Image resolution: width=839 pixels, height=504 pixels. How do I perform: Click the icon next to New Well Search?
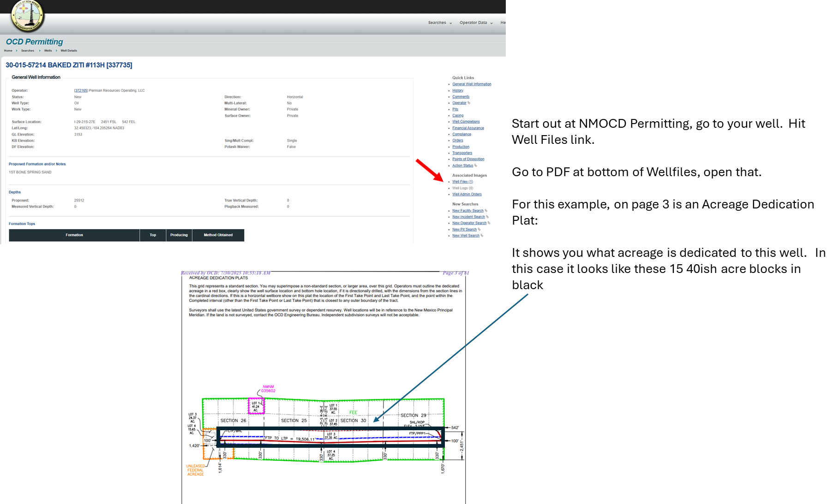482,236
